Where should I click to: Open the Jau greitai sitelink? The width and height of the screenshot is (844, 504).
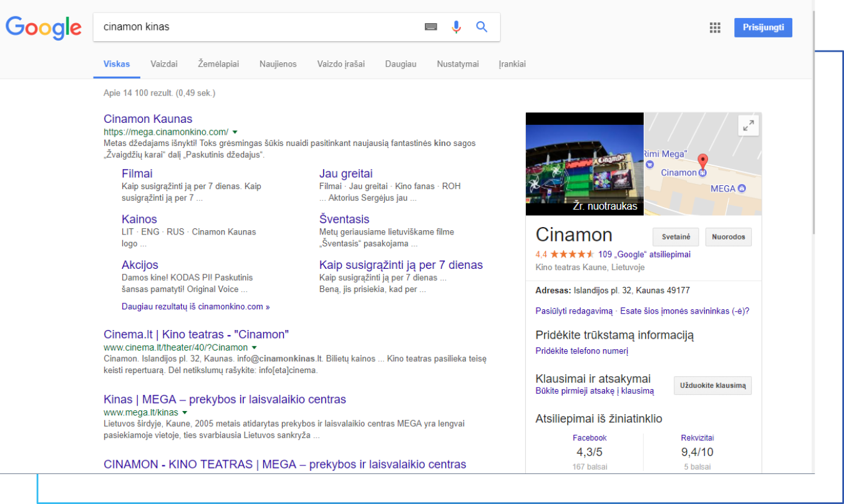coord(346,173)
